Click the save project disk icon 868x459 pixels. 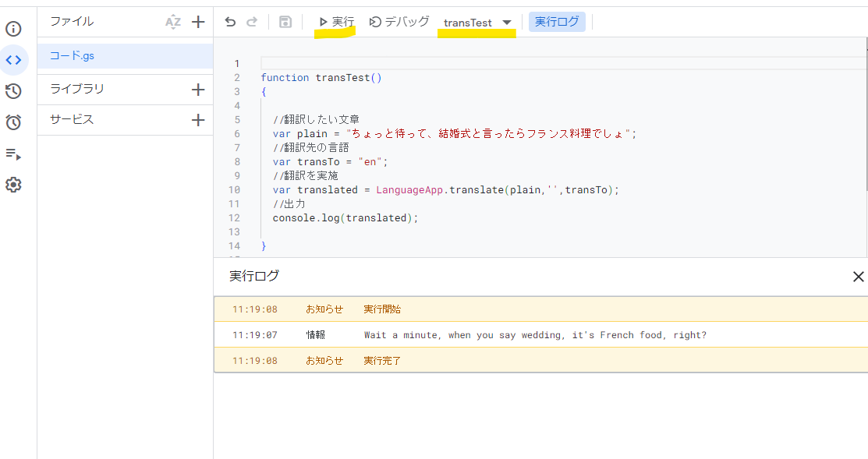285,22
